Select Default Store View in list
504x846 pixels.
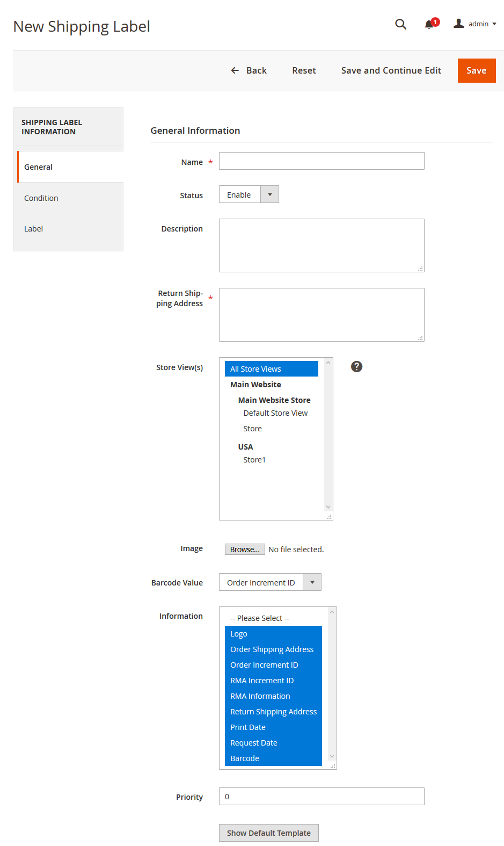click(x=275, y=413)
